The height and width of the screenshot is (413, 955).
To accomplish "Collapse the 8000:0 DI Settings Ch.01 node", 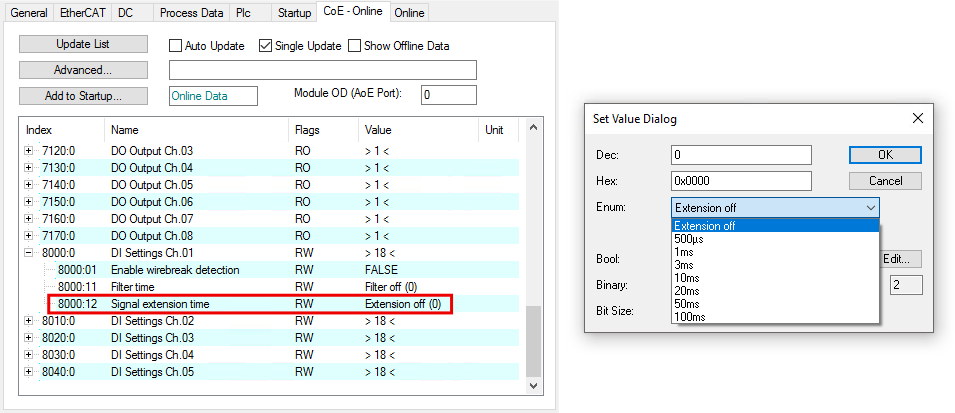I will (29, 253).
